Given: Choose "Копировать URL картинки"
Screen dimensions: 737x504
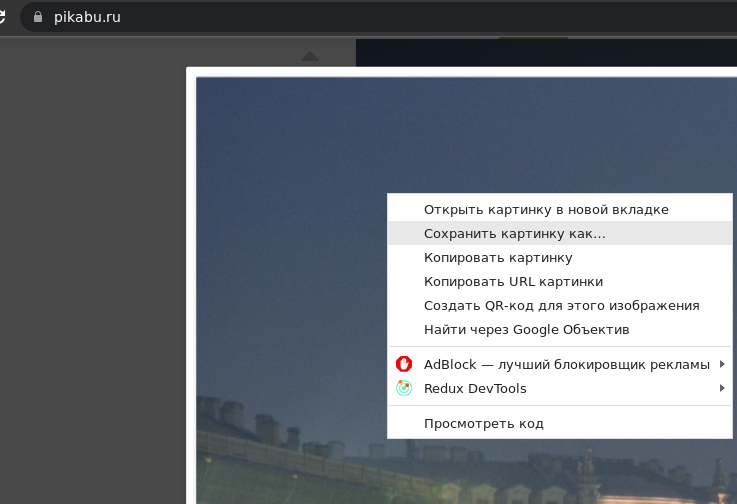Looking at the screenshot, I should point(513,281).
